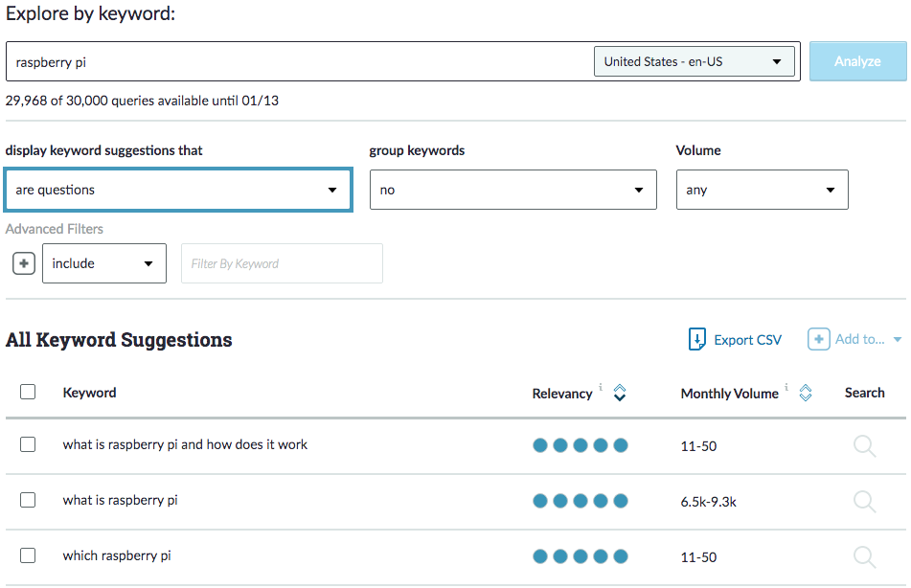
Task: Click magnifier icon for 'which raspberry pi'
Action: [x=864, y=556]
